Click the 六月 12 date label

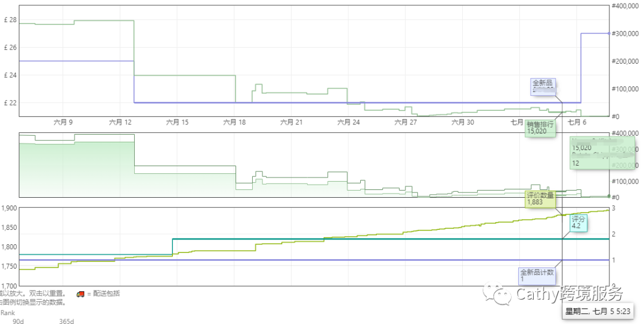pyautogui.click(x=120, y=122)
